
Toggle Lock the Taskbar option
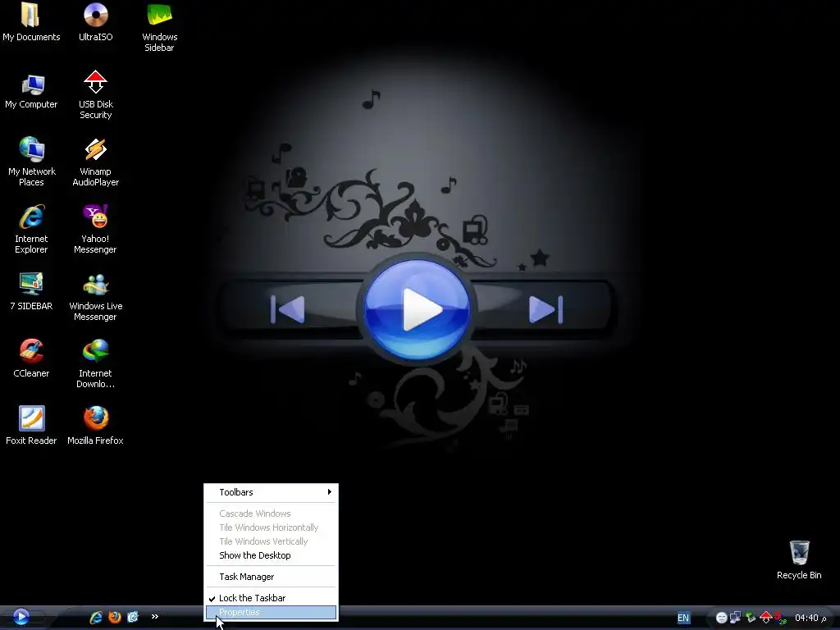click(x=271, y=598)
